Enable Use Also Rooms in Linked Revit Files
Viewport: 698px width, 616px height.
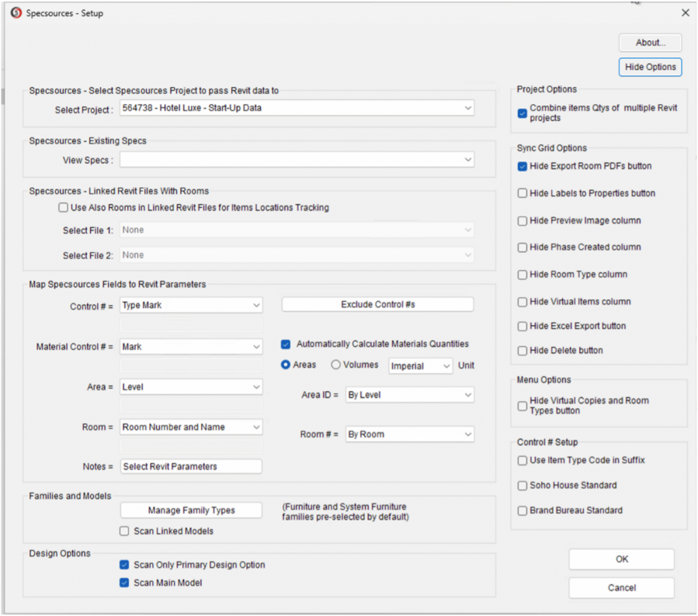(63, 208)
